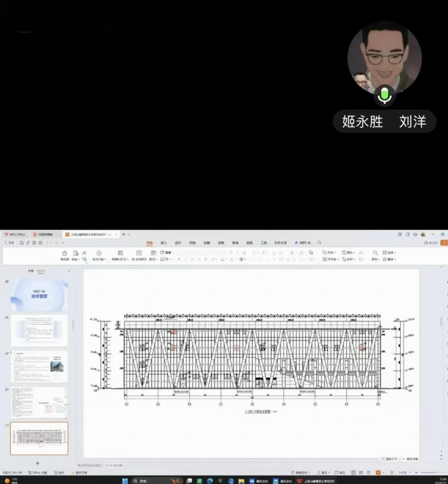Viewport: 448px width, 484px height.
Task: Click the Format Painter icon
Action: click(65, 253)
